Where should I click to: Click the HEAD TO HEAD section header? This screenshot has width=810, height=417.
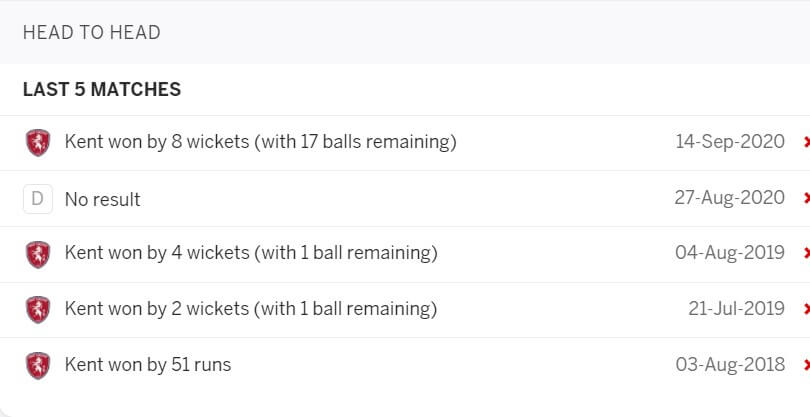click(91, 33)
